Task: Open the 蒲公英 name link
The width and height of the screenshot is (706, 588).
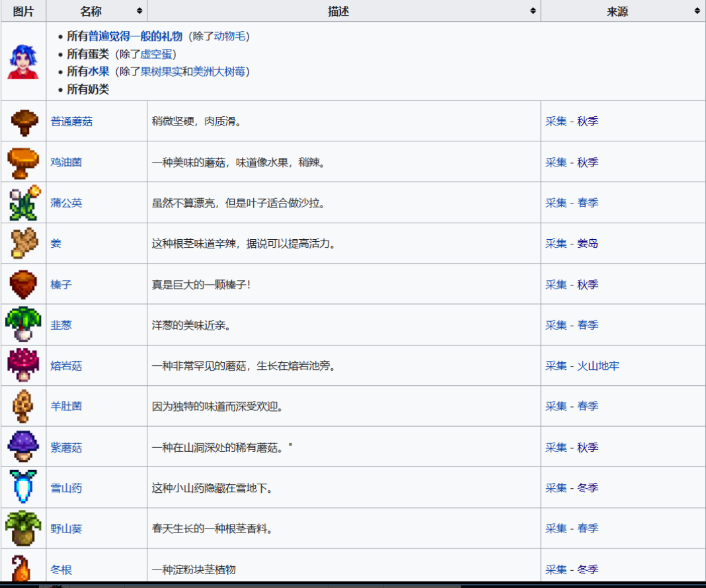Action: (x=66, y=203)
